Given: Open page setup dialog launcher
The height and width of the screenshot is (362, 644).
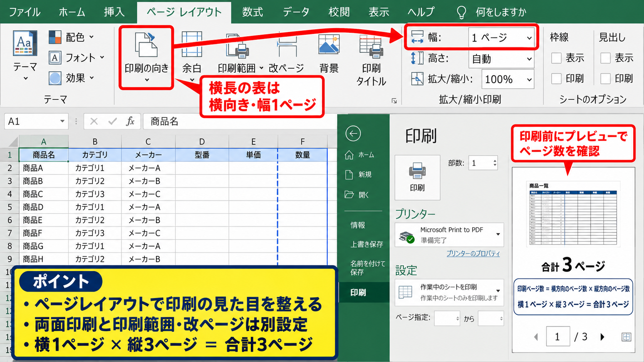Looking at the screenshot, I should click(394, 101).
